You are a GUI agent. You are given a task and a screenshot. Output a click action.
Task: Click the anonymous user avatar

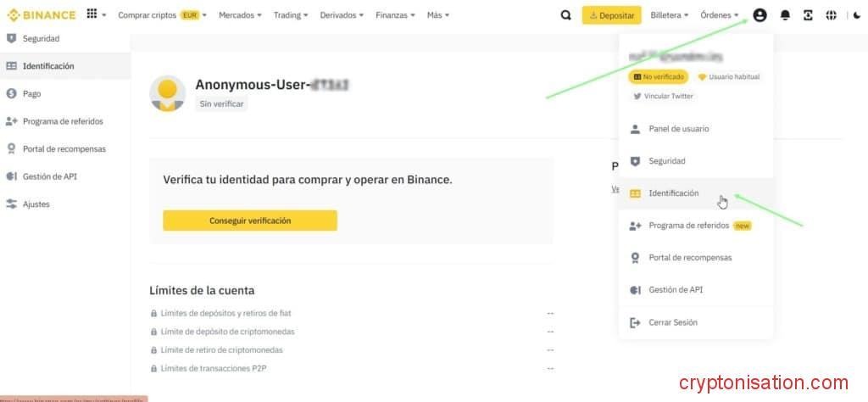(x=167, y=92)
